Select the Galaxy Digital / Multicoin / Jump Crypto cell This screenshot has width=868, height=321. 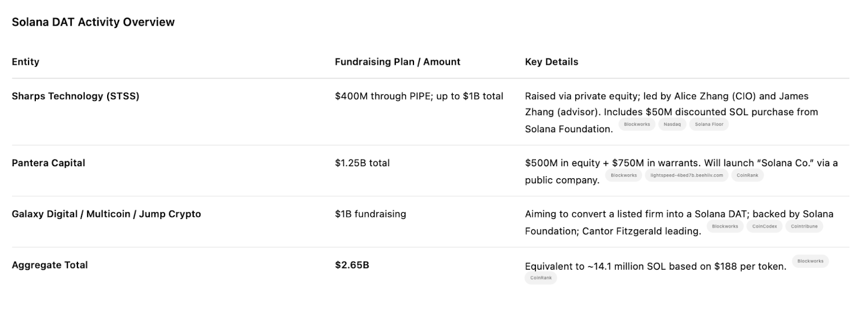click(x=106, y=214)
